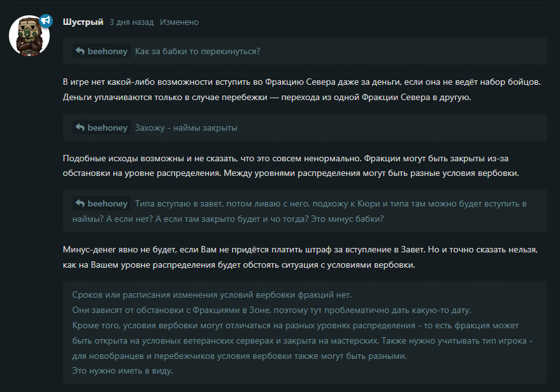Click the reply arrow in the 'Типа вступаю' quote
This screenshot has height=392, width=560.
click(80, 203)
